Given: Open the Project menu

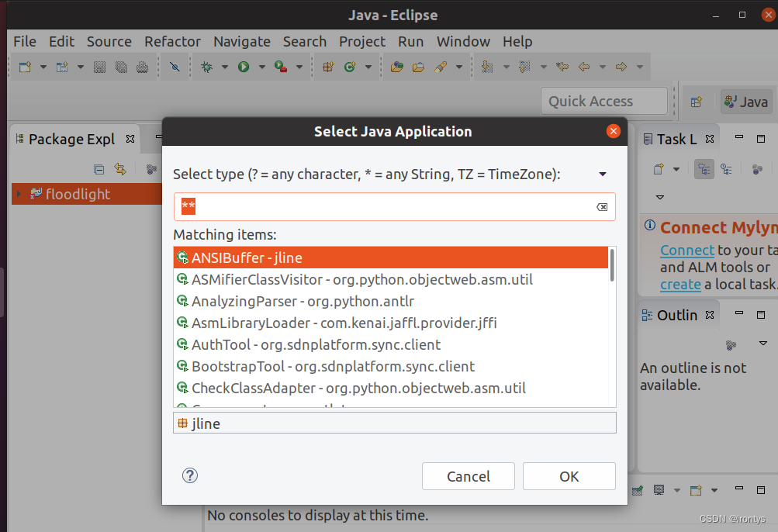Looking at the screenshot, I should pyautogui.click(x=362, y=42).
